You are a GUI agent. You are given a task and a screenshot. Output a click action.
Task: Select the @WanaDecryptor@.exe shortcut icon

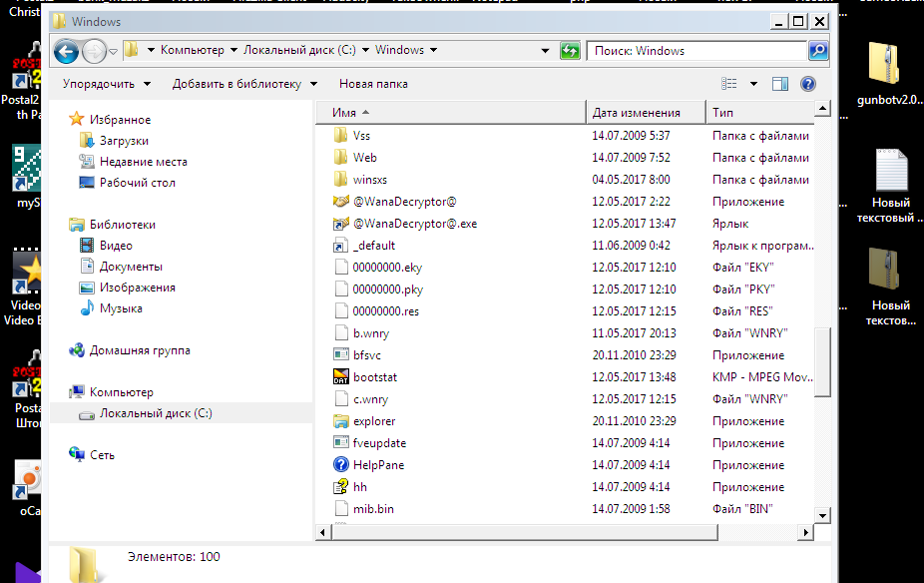tap(341, 224)
